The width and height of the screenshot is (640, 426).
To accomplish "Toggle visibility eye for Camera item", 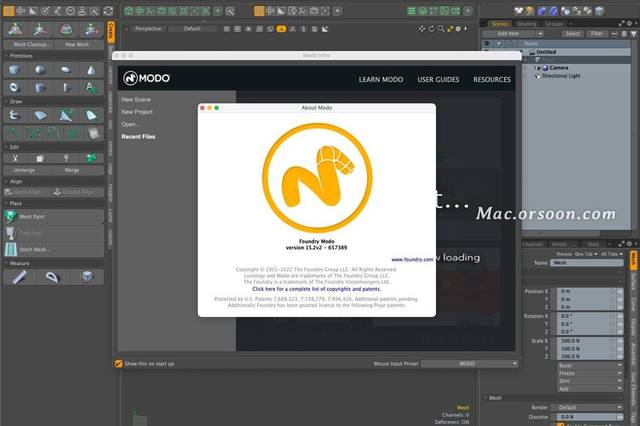I will tap(538, 68).
